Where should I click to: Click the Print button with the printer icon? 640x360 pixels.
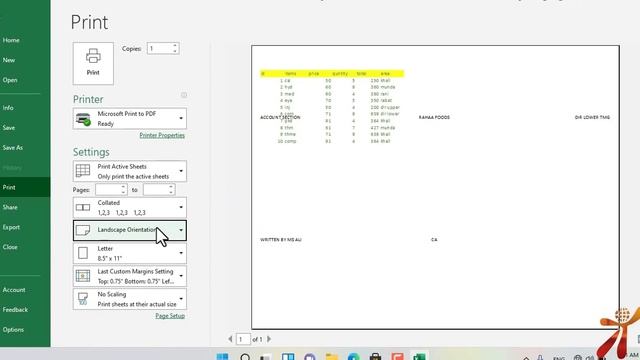click(x=93, y=63)
